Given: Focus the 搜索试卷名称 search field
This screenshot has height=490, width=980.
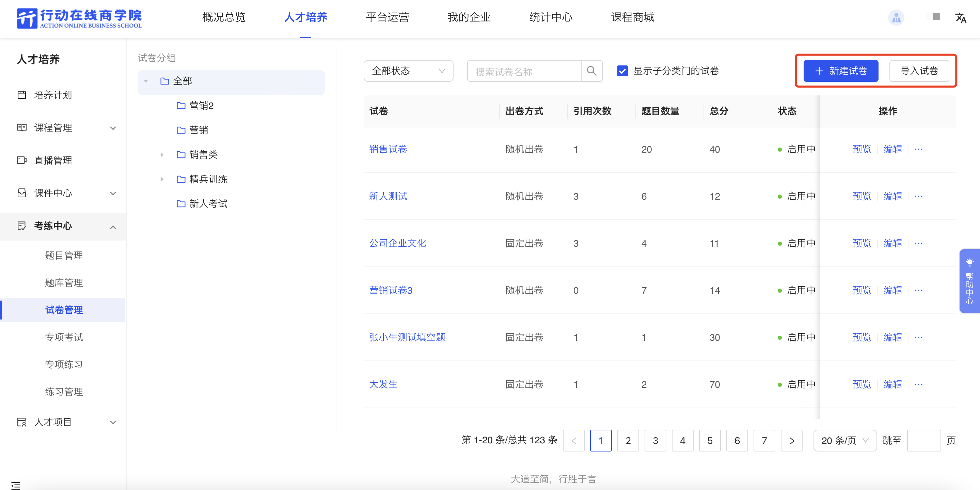Looking at the screenshot, I should click(x=524, y=71).
